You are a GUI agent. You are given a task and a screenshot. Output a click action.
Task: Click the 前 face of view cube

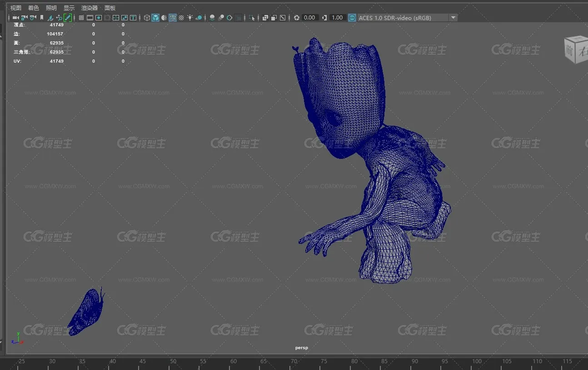pyautogui.click(x=570, y=50)
